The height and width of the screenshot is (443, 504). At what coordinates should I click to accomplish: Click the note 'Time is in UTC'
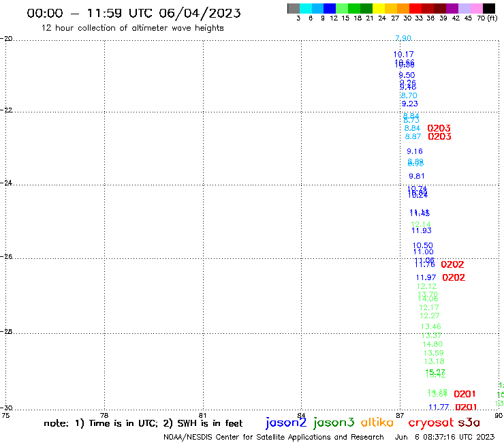[x=123, y=423]
